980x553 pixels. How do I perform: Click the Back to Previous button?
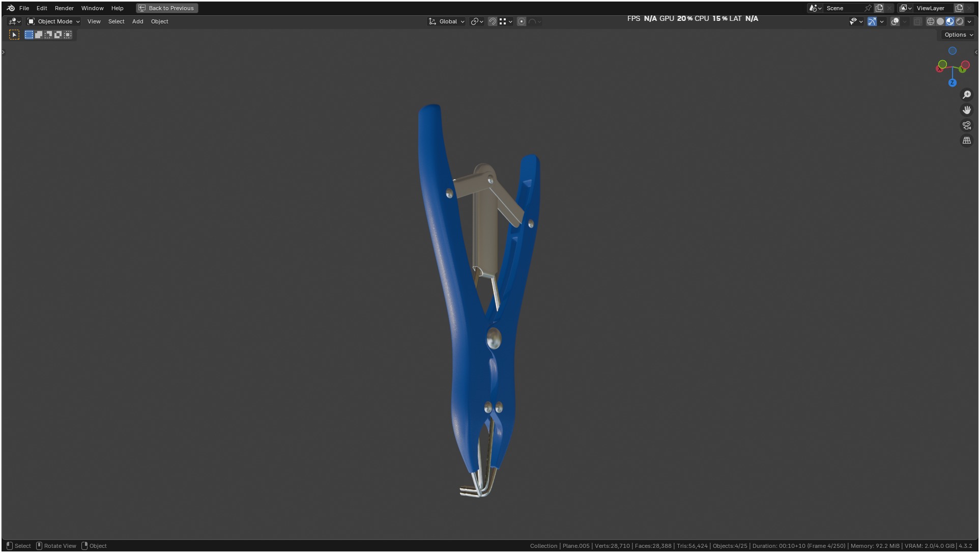167,8
